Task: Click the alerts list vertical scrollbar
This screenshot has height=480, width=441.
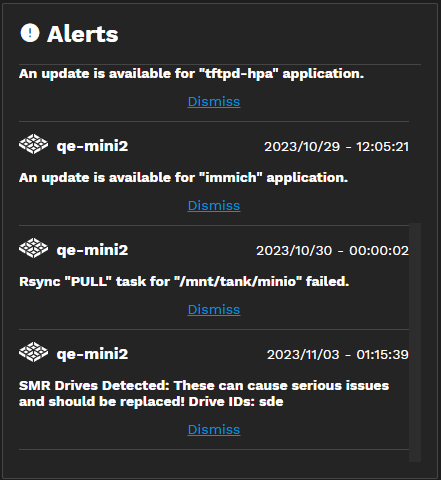Action: 415,342
